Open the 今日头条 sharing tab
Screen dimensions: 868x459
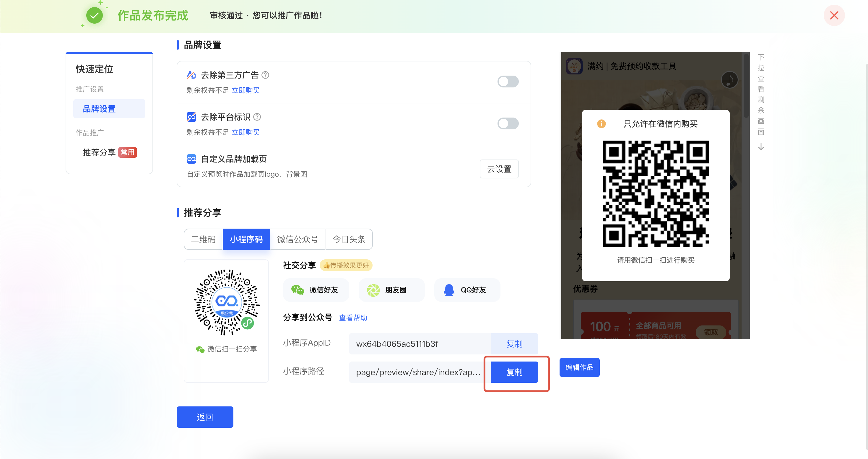pyautogui.click(x=349, y=239)
